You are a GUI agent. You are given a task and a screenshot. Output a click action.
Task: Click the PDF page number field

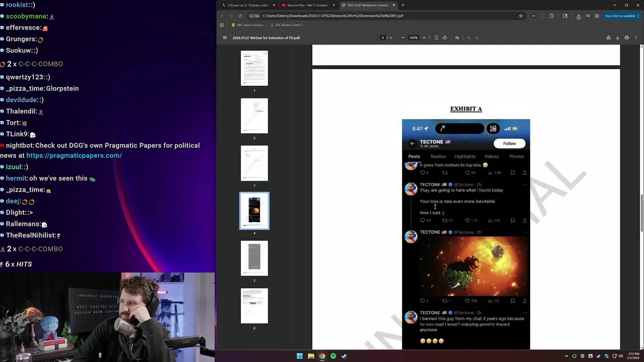click(382, 38)
